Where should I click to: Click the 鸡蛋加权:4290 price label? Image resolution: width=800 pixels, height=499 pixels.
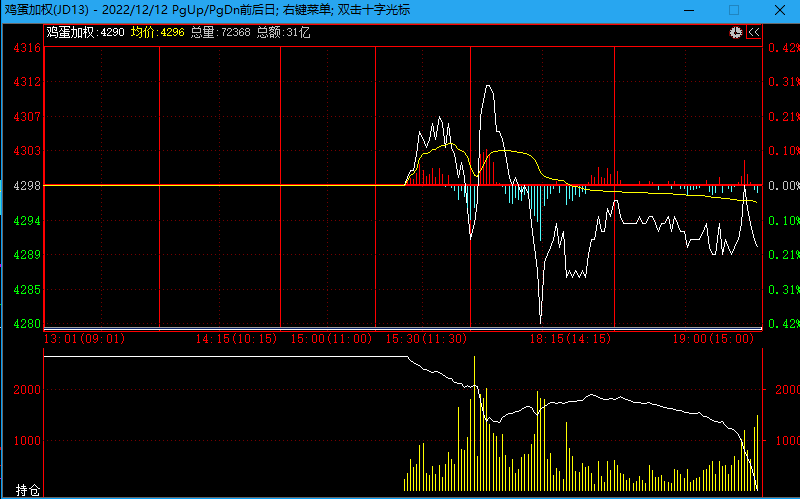pyautogui.click(x=85, y=32)
